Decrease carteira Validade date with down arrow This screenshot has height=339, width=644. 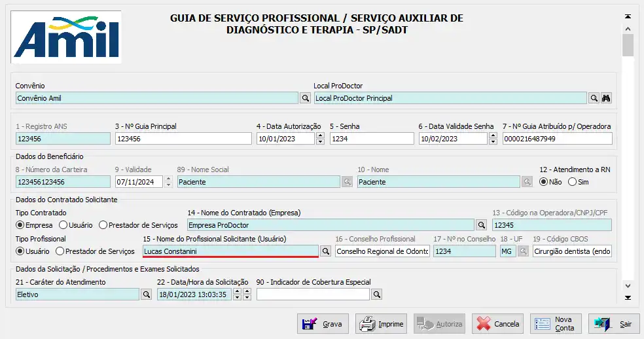pos(168,185)
